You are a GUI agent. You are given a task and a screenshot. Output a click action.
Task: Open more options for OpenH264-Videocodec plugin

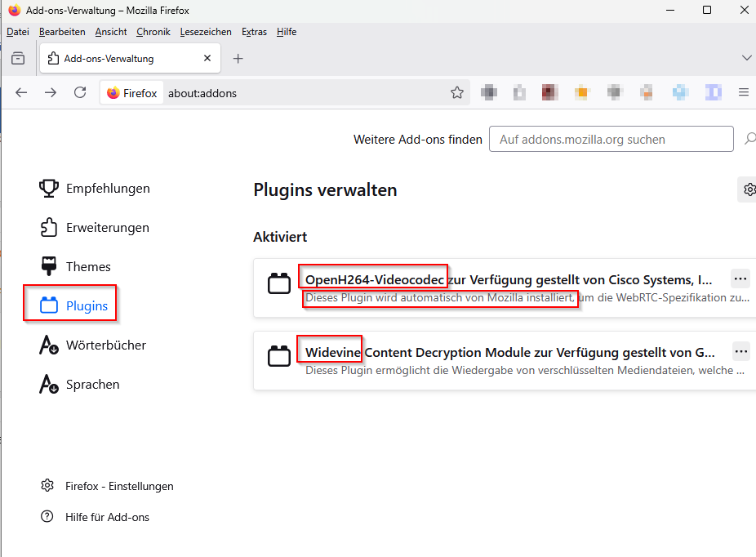click(740, 278)
